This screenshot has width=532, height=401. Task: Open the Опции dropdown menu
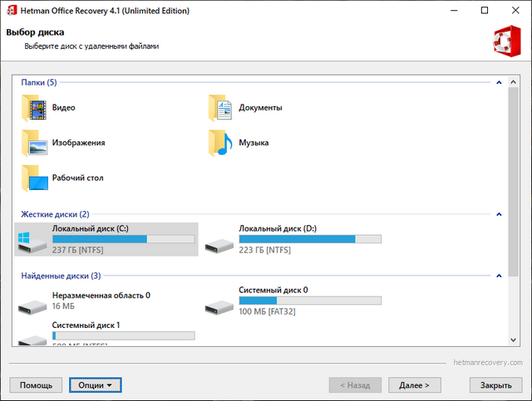click(96, 385)
